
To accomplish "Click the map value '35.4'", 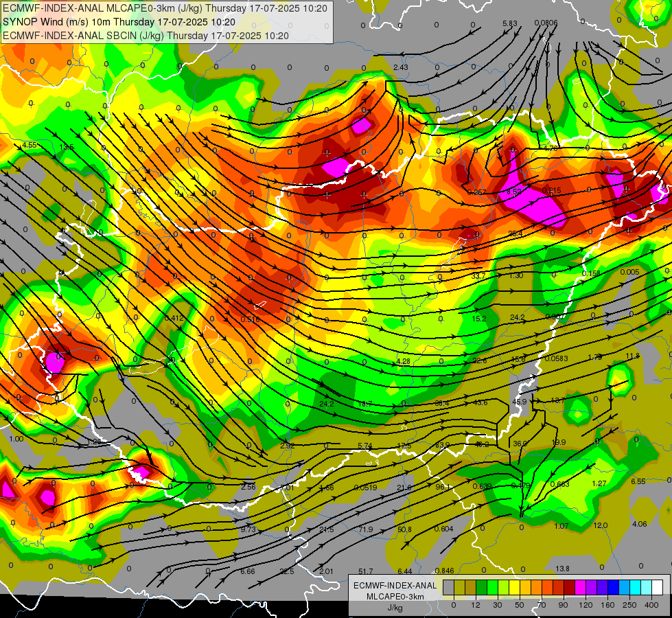I will (515, 233).
